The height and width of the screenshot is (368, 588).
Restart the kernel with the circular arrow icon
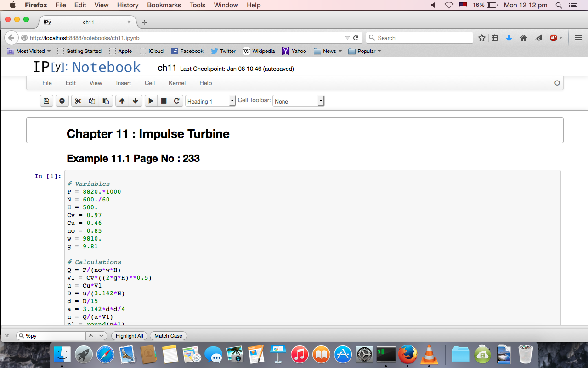tap(176, 101)
